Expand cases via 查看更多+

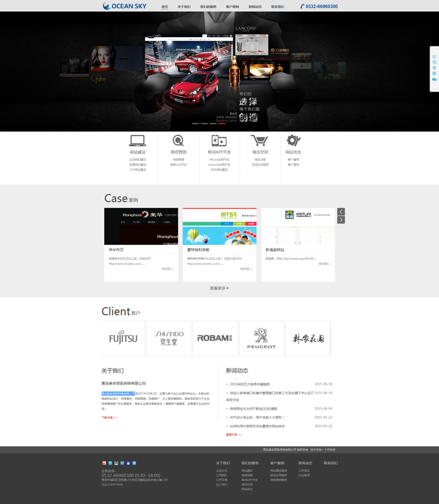[x=219, y=288]
